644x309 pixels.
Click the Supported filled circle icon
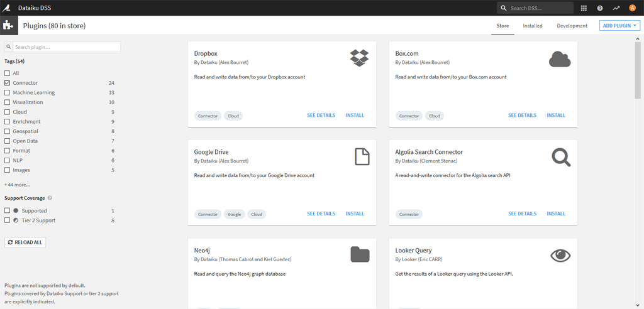(x=16, y=210)
